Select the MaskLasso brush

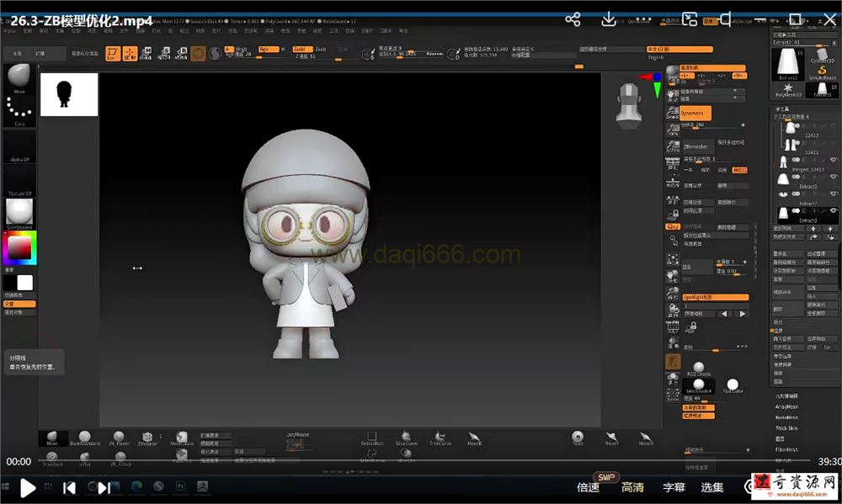point(182,438)
